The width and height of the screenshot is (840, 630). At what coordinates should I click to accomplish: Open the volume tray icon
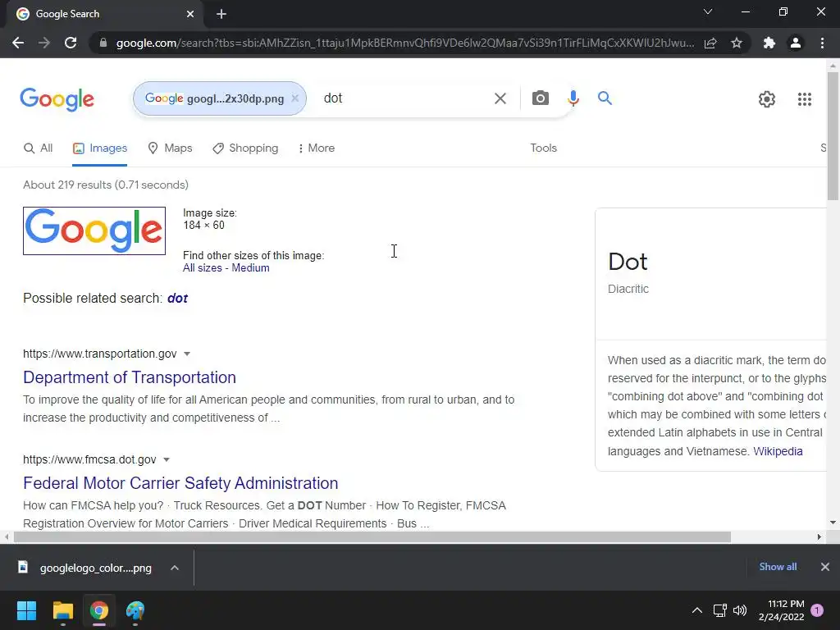point(740,610)
